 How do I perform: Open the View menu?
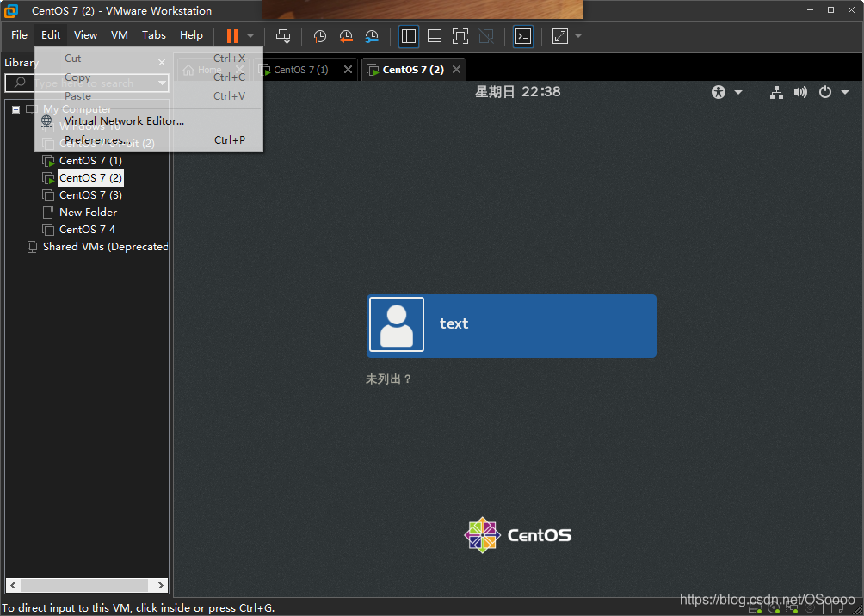[85, 35]
